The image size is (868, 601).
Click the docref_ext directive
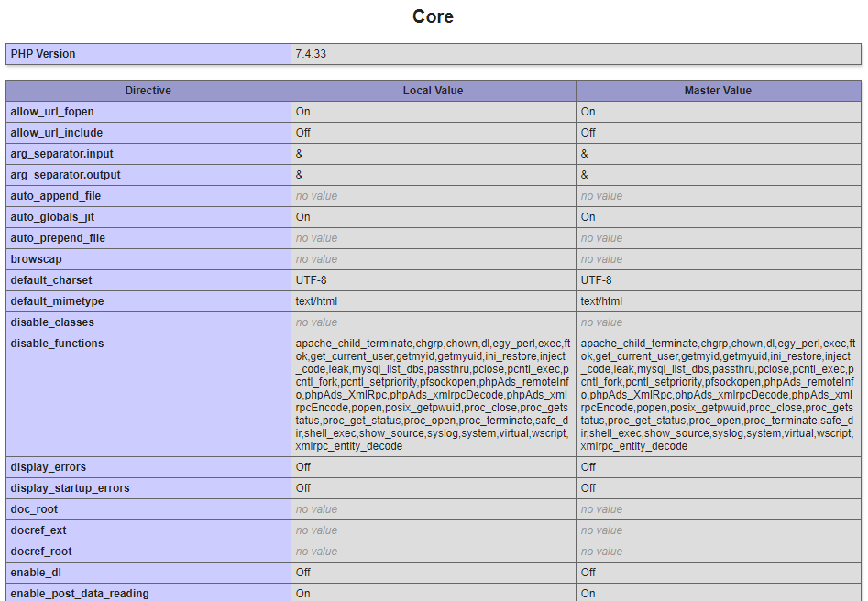[x=38, y=530]
